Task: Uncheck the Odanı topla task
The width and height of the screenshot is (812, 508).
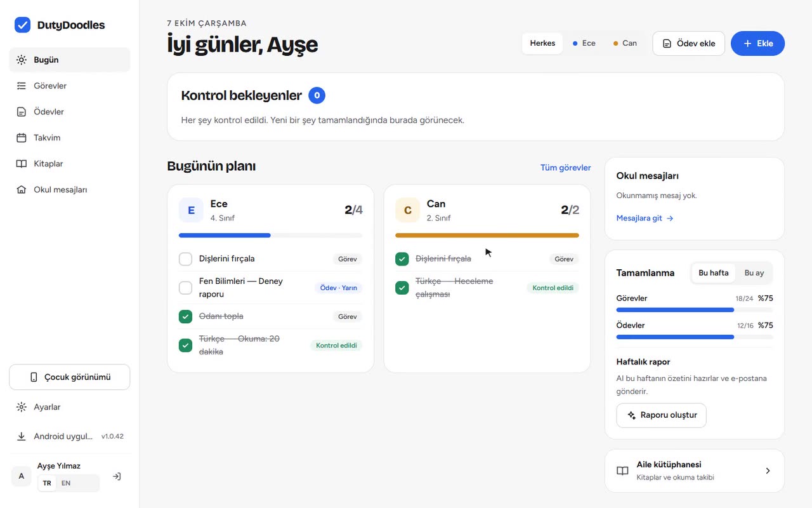Action: [x=185, y=316]
